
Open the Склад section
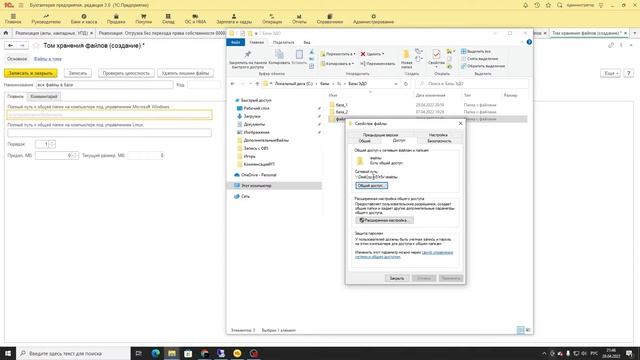tap(168, 19)
